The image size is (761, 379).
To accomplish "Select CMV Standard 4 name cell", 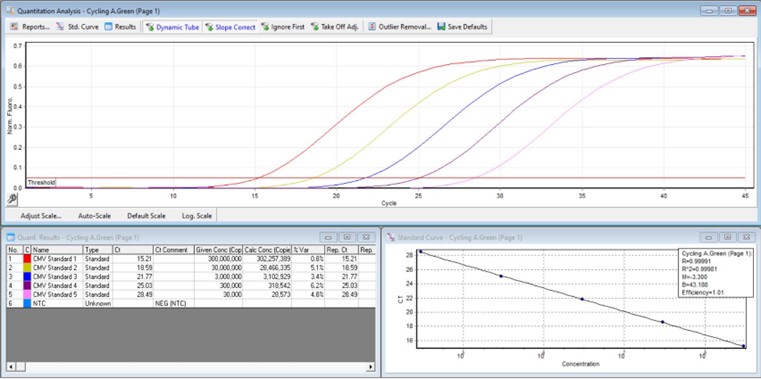I will (57, 285).
